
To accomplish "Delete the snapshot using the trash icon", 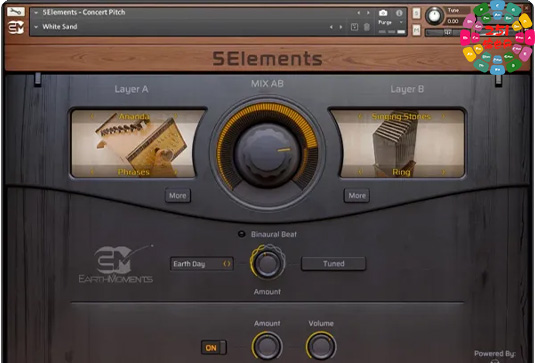I will tap(366, 27).
